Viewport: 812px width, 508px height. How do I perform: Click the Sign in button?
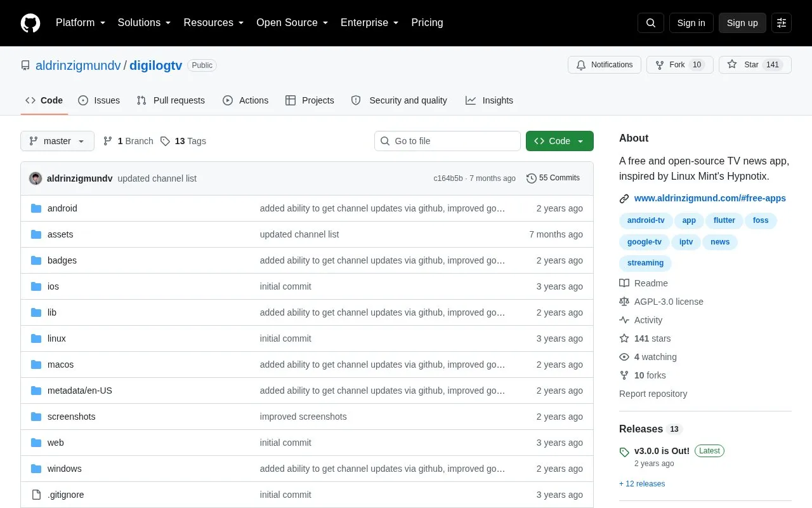pyautogui.click(x=691, y=23)
